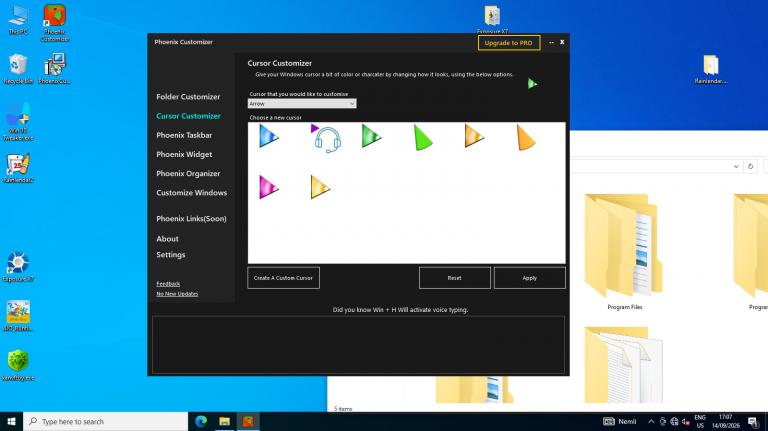The height and width of the screenshot is (431, 768).
Task: Open File Explorer from taskbar
Action: [x=224, y=421]
